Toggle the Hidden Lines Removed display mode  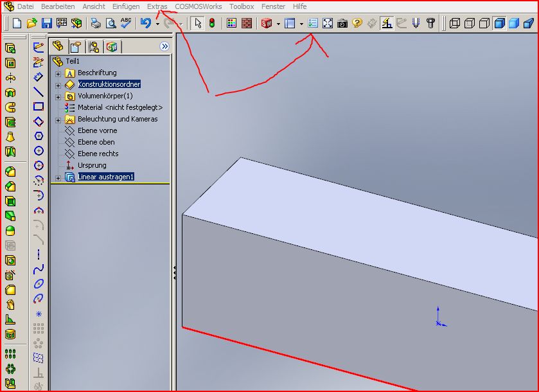pyautogui.click(x=484, y=24)
